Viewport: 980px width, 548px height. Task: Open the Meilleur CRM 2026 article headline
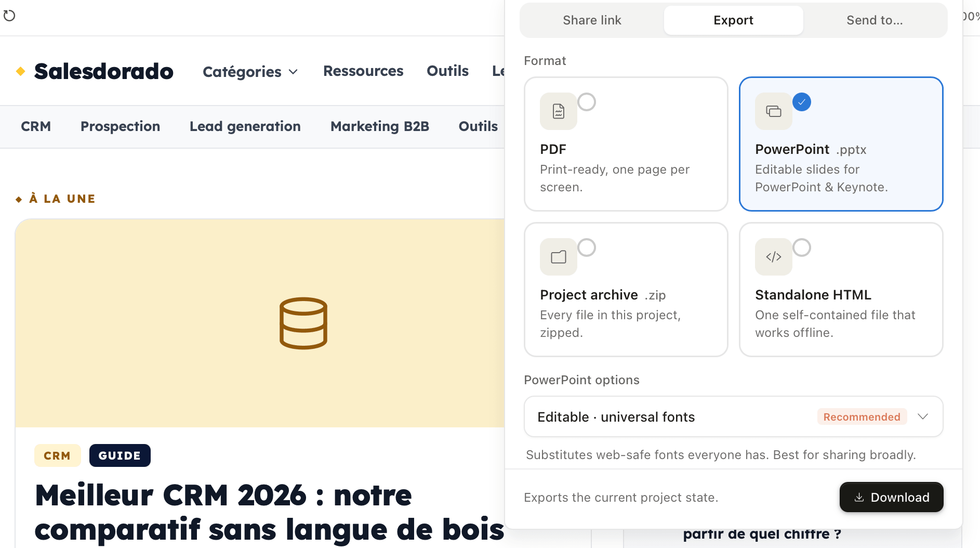point(269,512)
